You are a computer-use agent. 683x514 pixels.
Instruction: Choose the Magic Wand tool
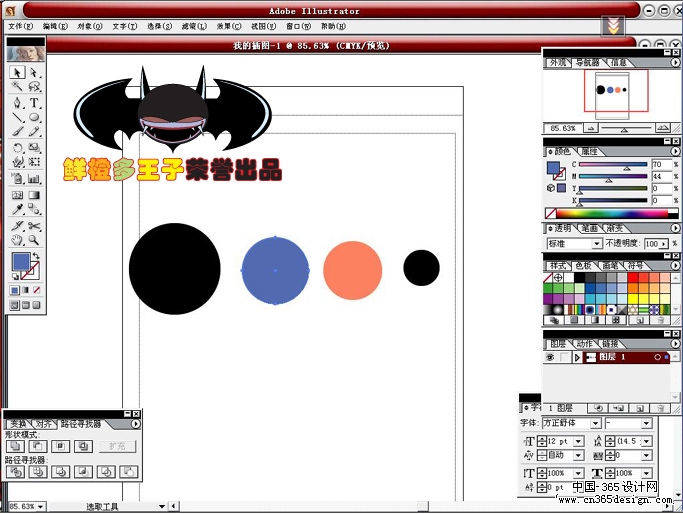[x=17, y=86]
